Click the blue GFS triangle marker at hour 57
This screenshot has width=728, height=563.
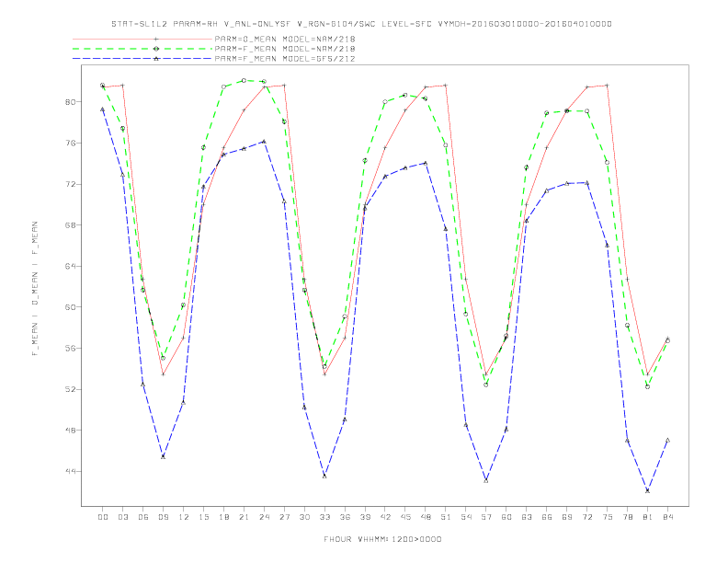point(486,480)
